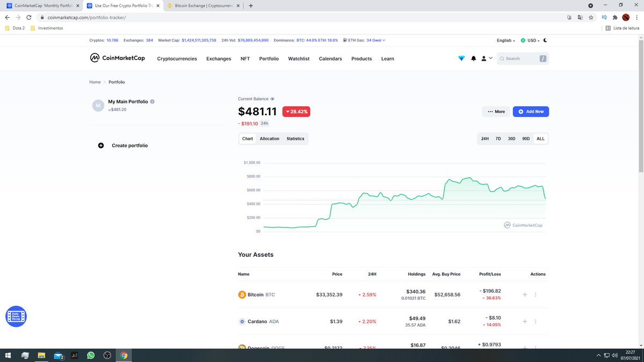
Task: Click the Cardano coin logo
Action: (241, 321)
